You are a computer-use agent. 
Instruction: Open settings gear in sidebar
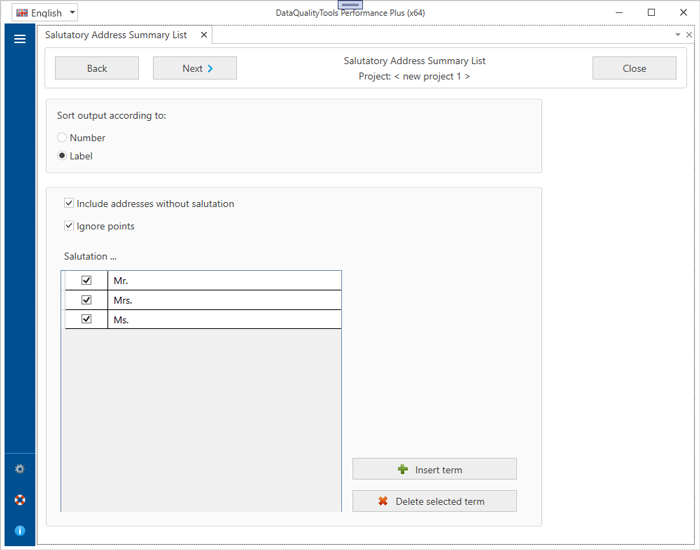click(x=19, y=469)
